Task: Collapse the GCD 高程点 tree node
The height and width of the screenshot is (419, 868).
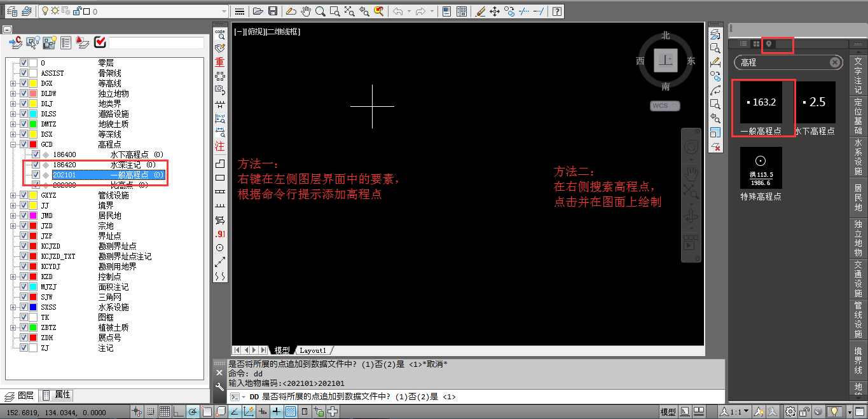Action: (13, 144)
